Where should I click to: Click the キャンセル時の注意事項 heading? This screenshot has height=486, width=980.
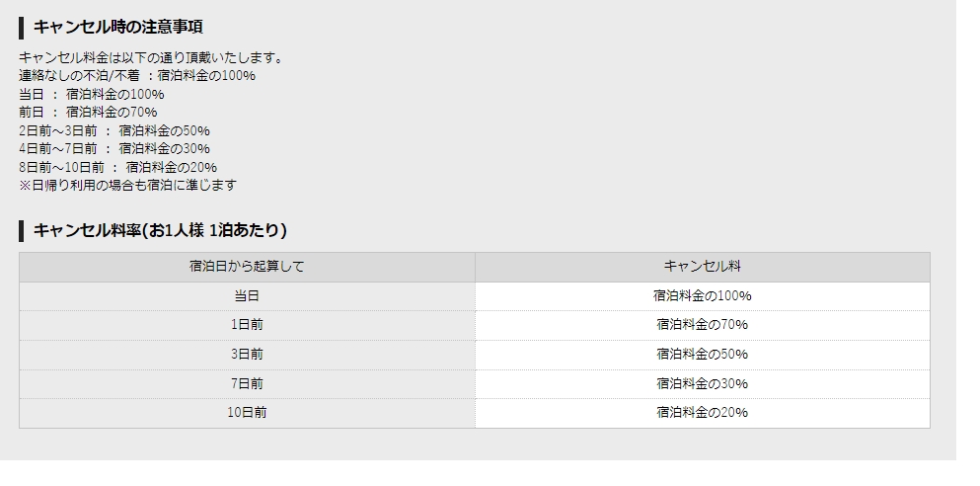[117, 27]
